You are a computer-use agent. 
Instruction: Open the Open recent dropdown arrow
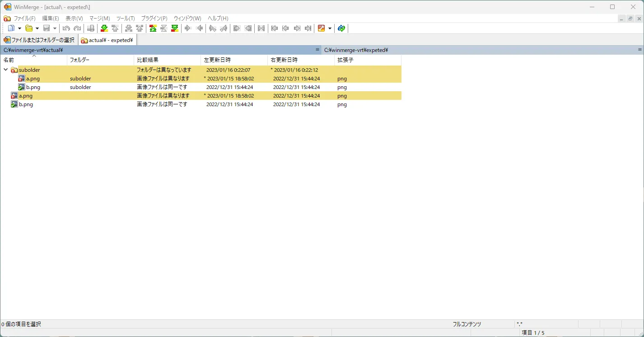coord(37,28)
